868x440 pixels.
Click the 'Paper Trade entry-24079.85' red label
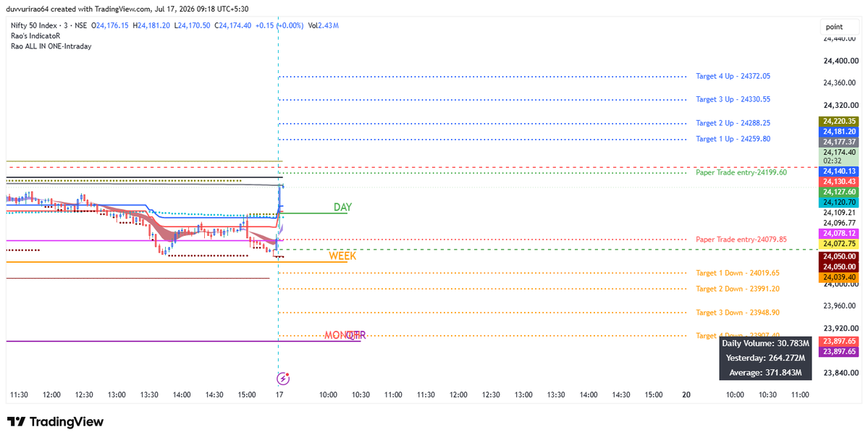[741, 240]
